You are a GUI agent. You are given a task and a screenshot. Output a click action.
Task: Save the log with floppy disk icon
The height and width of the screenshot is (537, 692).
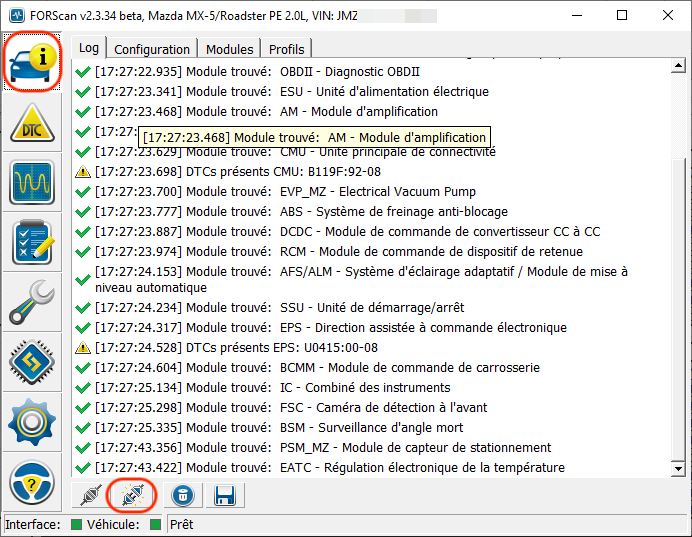(x=225, y=495)
